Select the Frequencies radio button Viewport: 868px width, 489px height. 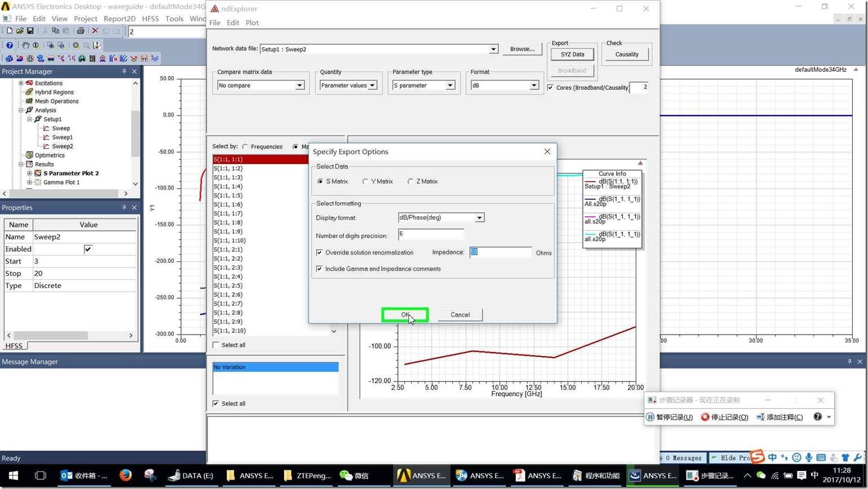[245, 146]
